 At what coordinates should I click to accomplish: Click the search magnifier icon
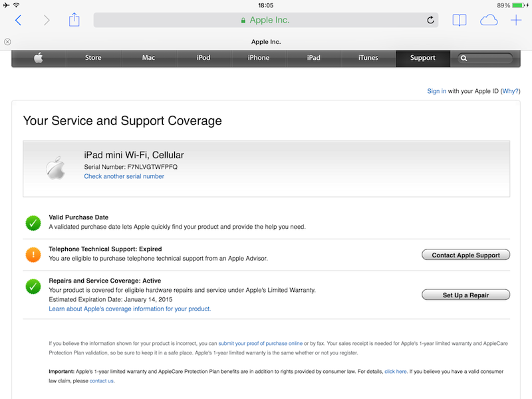(464, 59)
